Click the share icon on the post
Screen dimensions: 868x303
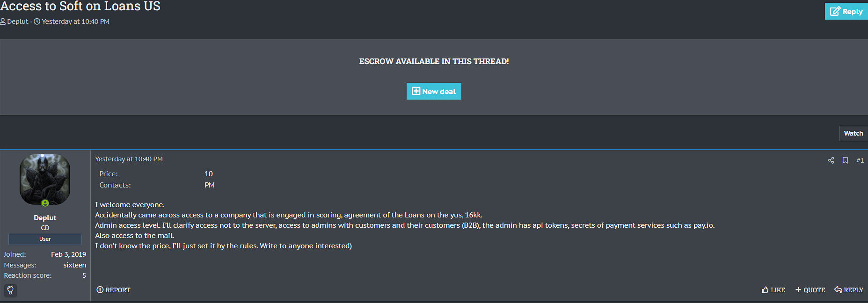[x=831, y=160]
